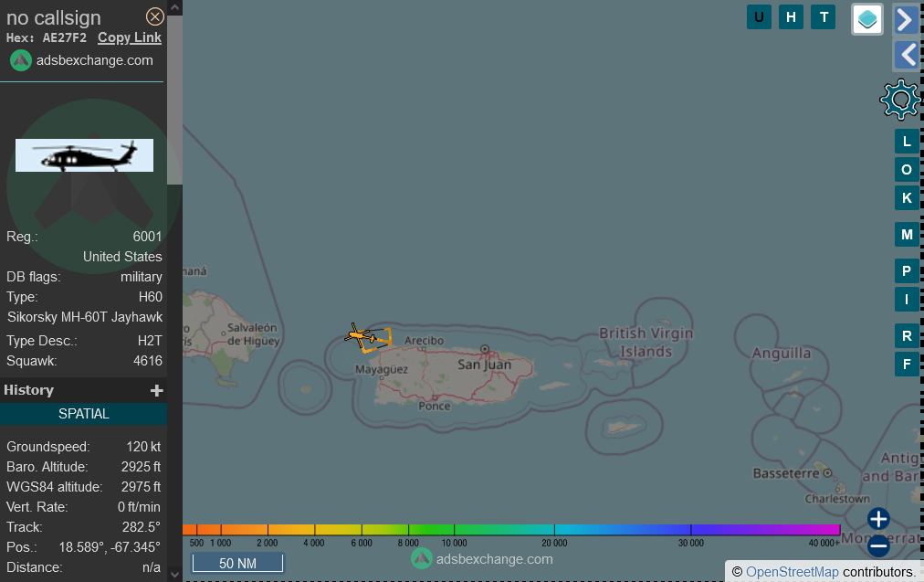Click the sidebar vertical scrollbar thumb
Image resolution: width=924 pixels, height=582 pixels.
click(x=174, y=101)
